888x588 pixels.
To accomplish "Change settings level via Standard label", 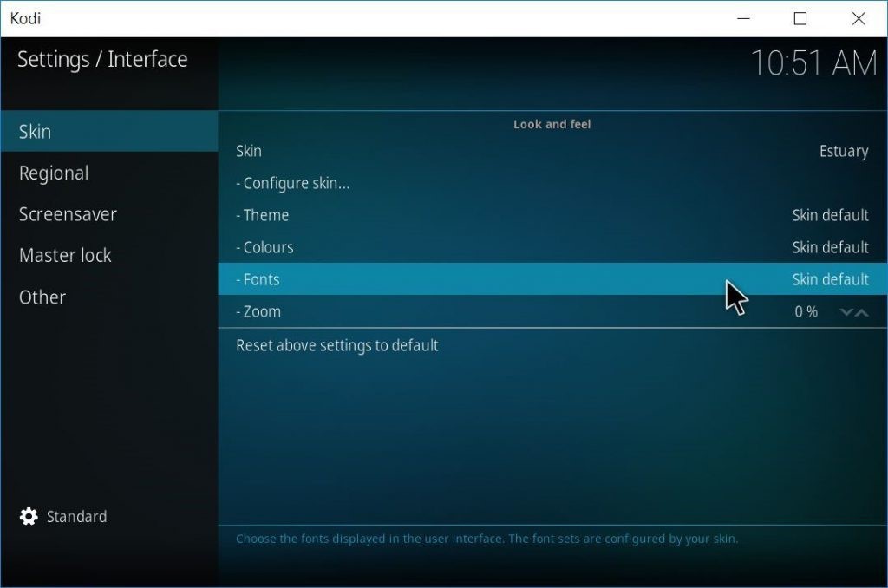I will coord(76,517).
